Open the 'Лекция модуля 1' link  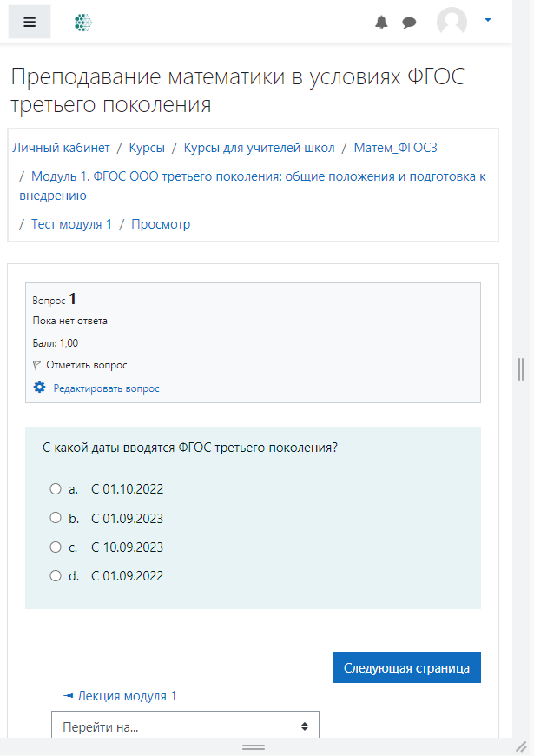pos(120,696)
